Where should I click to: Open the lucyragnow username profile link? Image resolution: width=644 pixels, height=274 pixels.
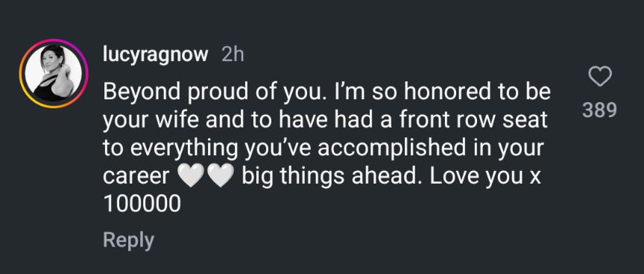156,55
